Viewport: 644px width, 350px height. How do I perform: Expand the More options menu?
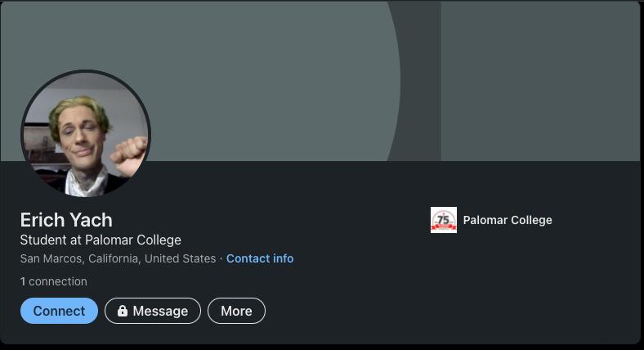(236, 311)
